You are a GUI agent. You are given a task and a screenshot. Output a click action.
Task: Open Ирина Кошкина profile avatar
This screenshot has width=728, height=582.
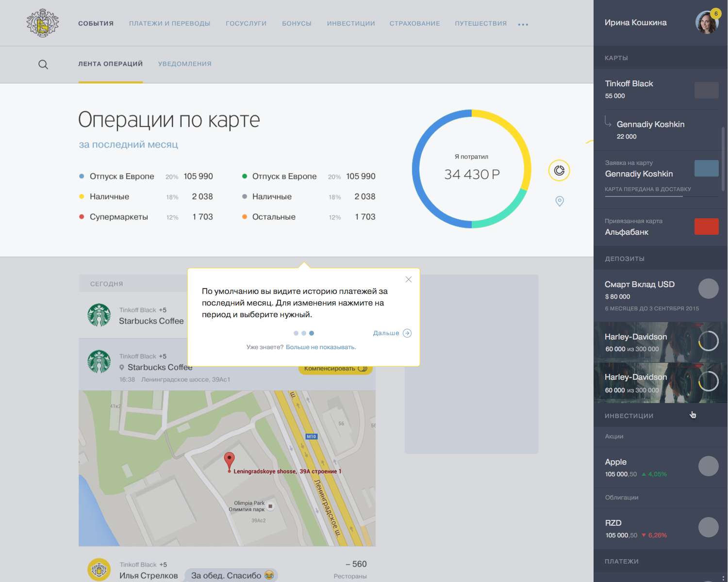coord(707,23)
